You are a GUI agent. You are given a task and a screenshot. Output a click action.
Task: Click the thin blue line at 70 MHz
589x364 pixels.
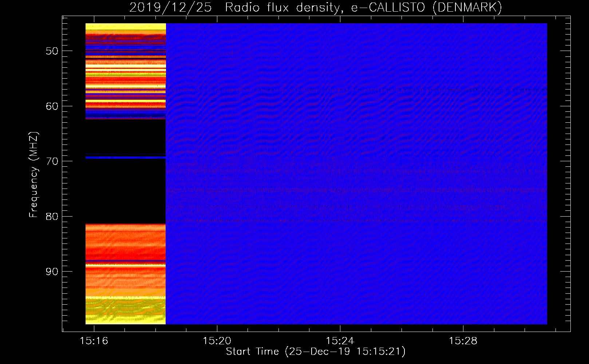point(126,157)
